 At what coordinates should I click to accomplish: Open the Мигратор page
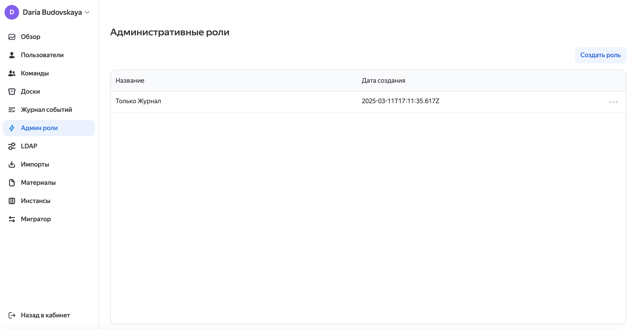[x=49, y=219]
